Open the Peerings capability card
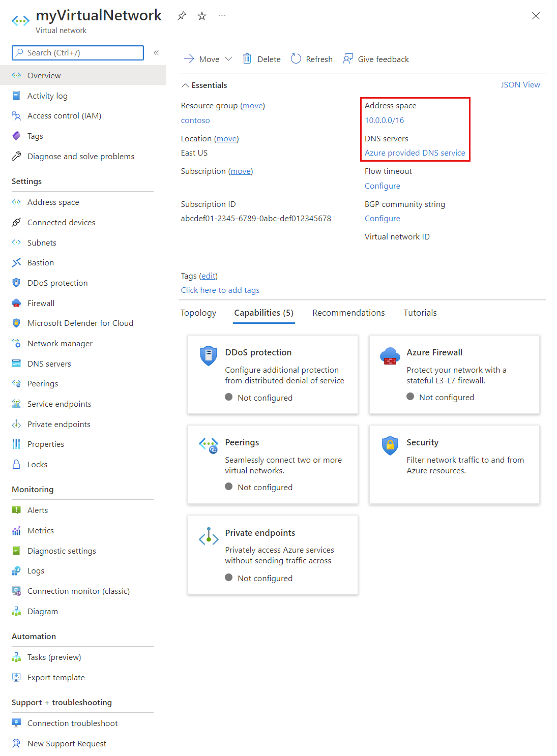 273,465
